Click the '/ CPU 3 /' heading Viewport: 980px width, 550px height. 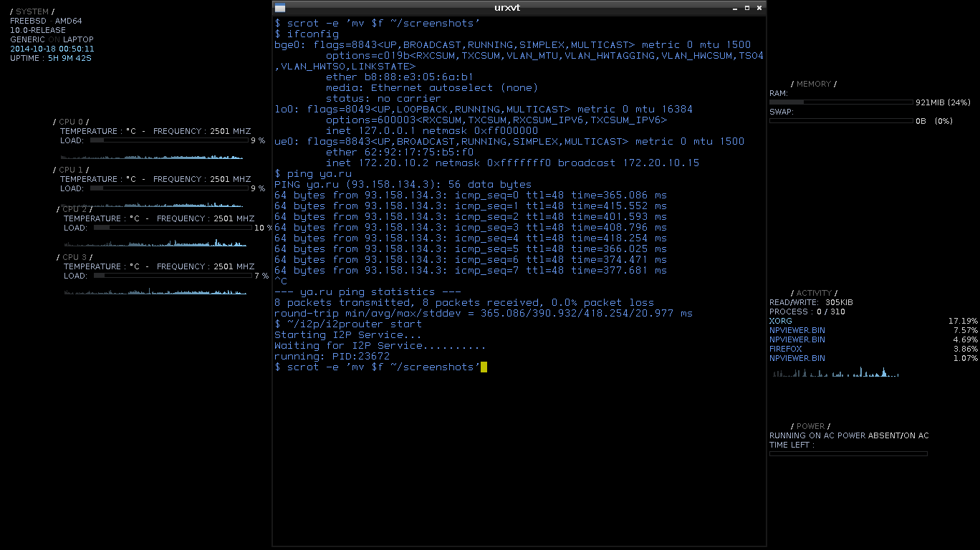pyautogui.click(x=75, y=258)
